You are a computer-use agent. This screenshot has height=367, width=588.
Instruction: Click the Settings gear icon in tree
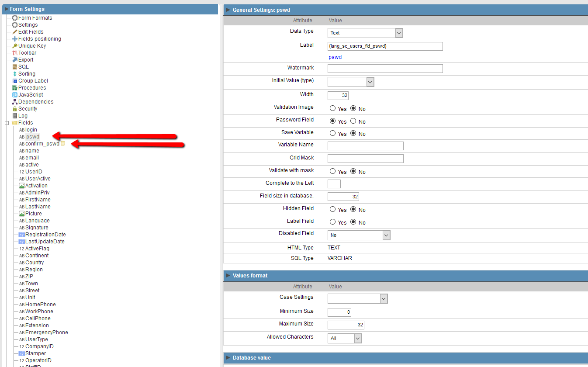(x=15, y=25)
